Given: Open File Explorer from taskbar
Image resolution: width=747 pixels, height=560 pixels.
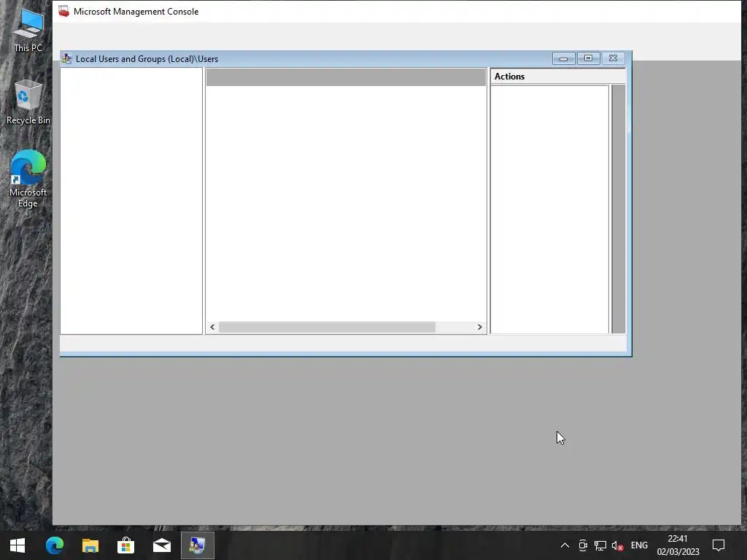Looking at the screenshot, I should 90,545.
